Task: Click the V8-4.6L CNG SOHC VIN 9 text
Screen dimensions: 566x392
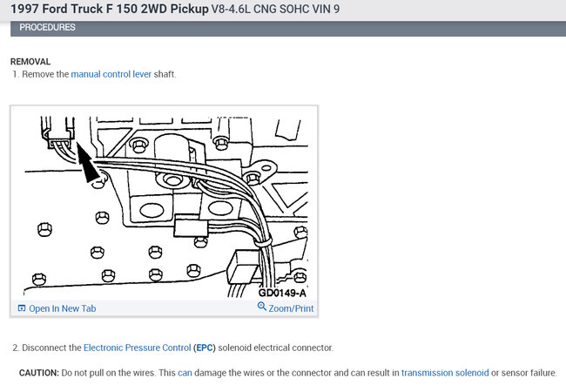Action: tap(275, 9)
